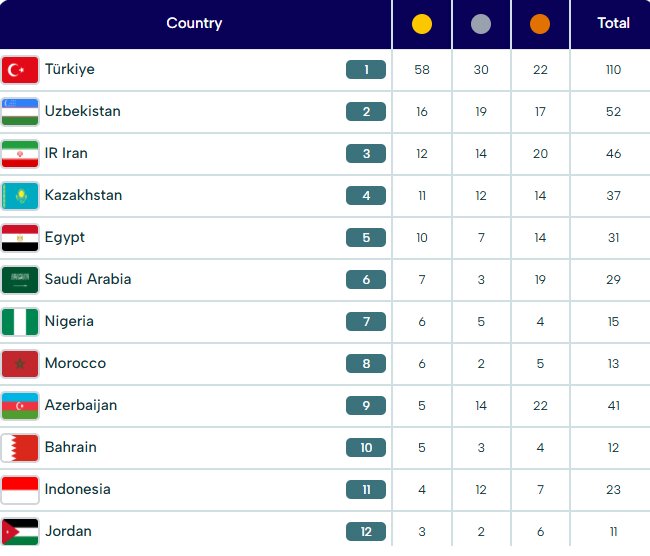Click the Uzbekistan flag icon
The width and height of the screenshot is (650, 556).
coord(20,112)
